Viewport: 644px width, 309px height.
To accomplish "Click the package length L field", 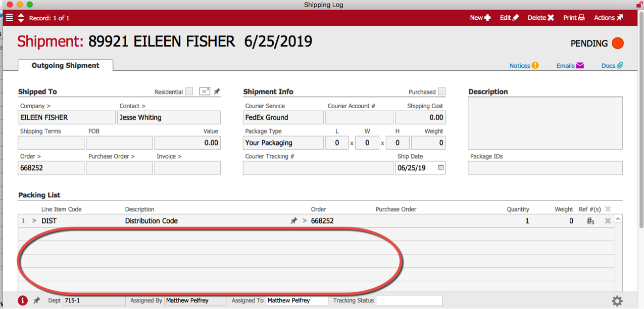I will [x=337, y=143].
